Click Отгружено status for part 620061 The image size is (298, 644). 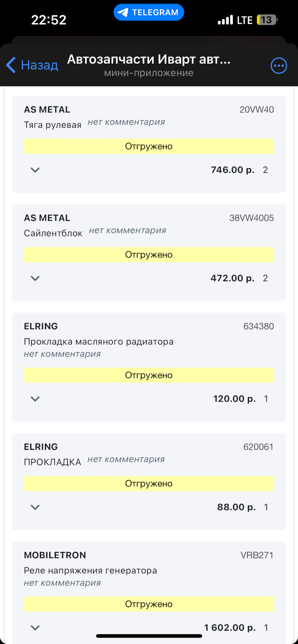click(149, 484)
